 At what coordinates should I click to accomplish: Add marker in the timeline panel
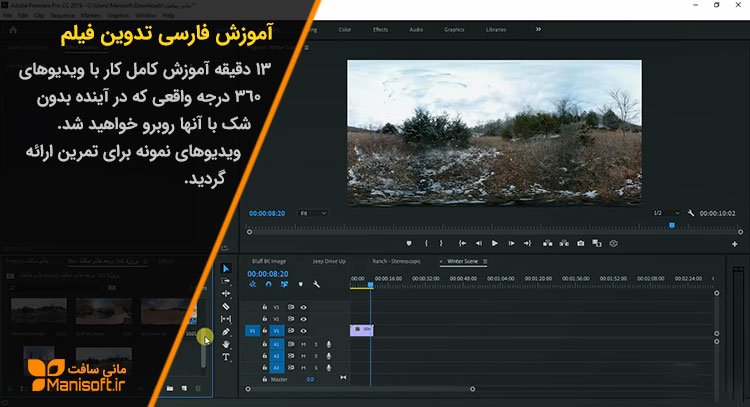point(300,285)
